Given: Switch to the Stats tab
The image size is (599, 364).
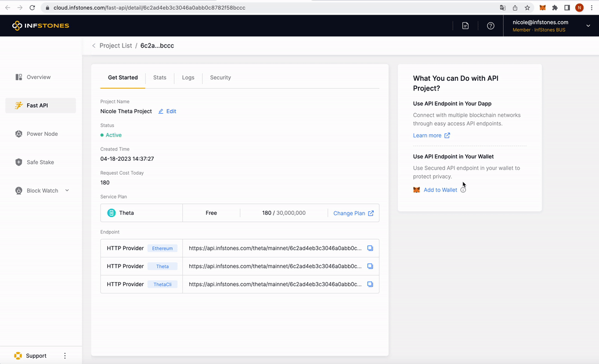Looking at the screenshot, I should [x=160, y=78].
